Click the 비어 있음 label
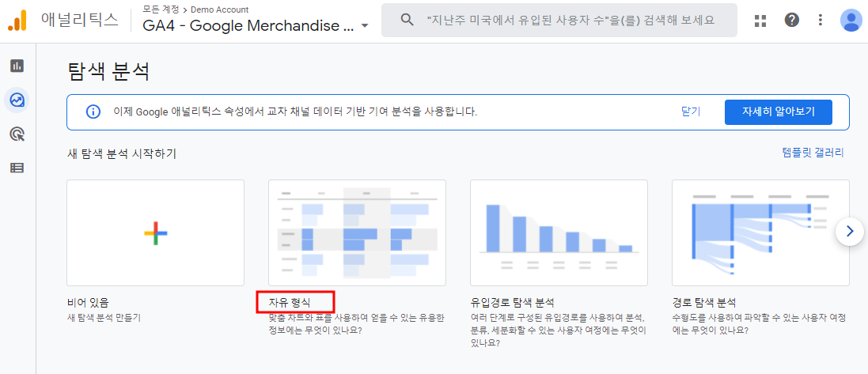 88,303
